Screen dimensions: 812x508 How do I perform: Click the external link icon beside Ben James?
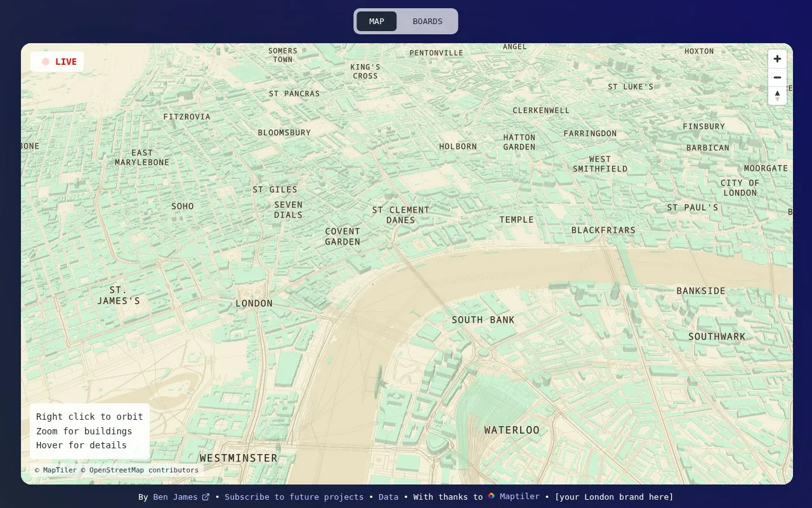(206, 497)
